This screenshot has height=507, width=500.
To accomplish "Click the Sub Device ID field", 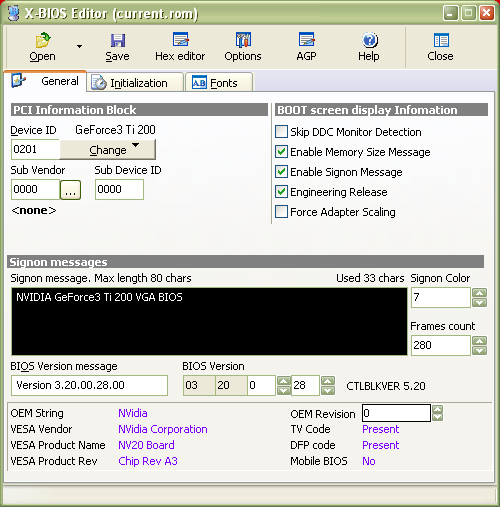I will (119, 189).
